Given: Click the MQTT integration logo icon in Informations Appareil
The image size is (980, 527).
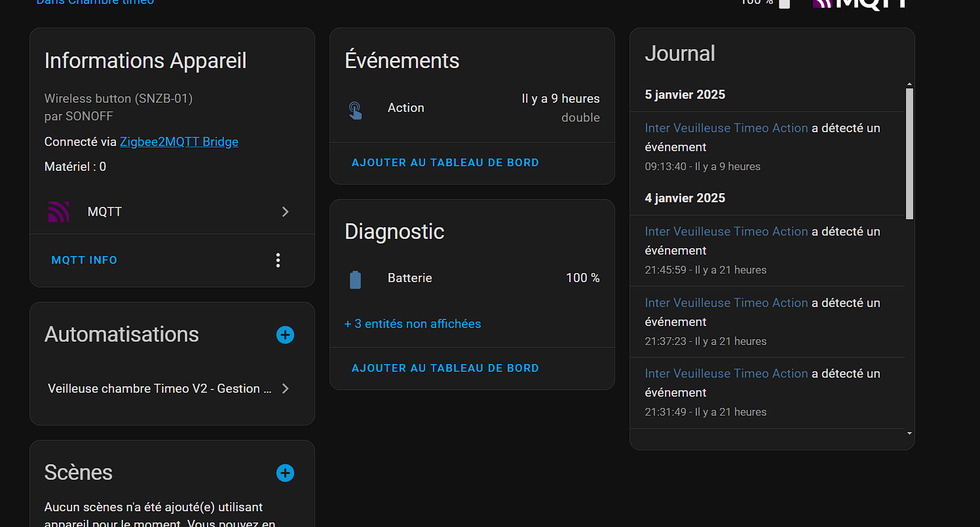Looking at the screenshot, I should pyautogui.click(x=59, y=211).
